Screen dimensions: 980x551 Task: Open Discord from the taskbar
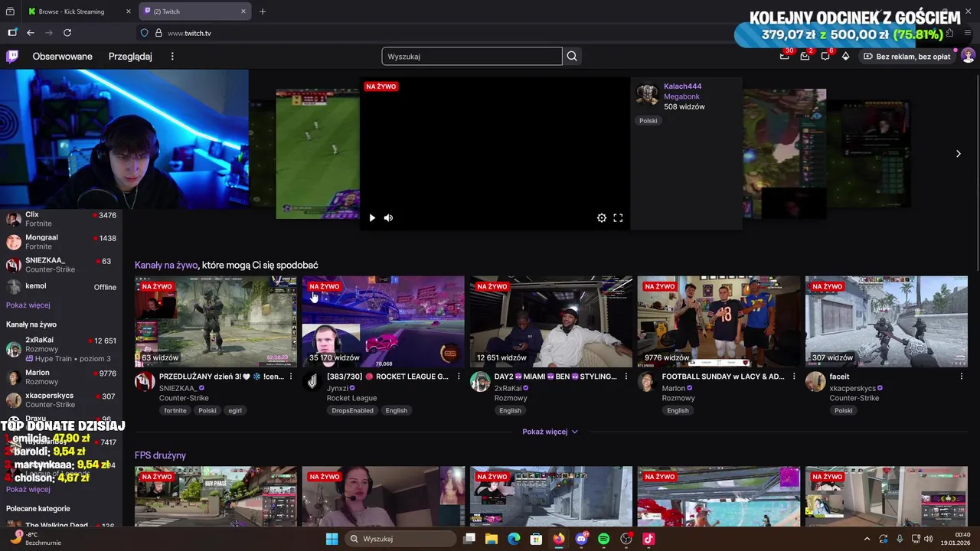(x=581, y=539)
